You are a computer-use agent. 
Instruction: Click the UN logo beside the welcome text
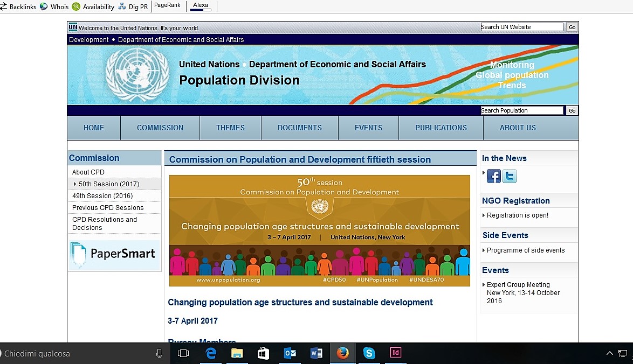[x=73, y=27]
